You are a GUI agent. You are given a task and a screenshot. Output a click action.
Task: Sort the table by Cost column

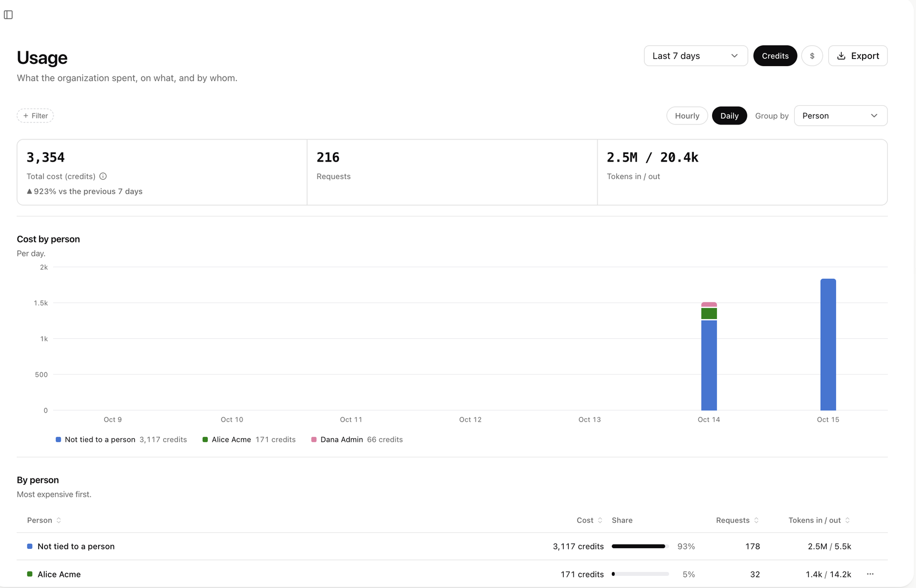tap(590, 520)
